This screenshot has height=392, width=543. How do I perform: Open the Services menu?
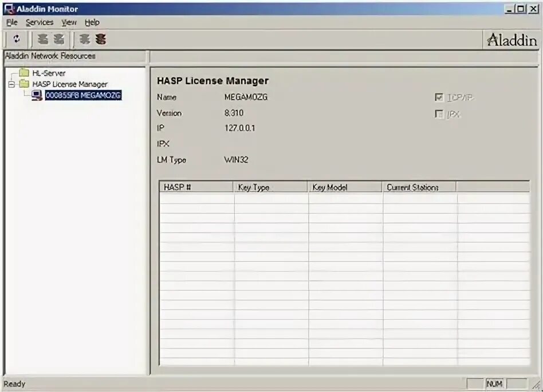coord(40,22)
